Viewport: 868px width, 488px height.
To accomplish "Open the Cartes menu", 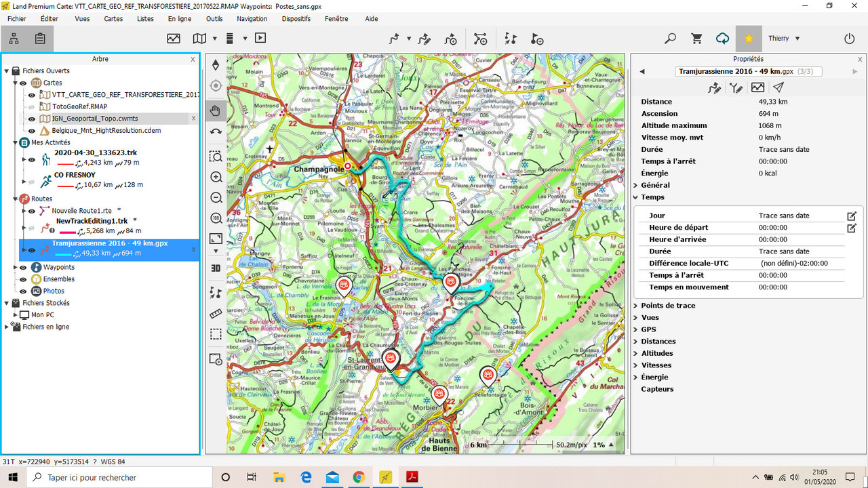I will 113,19.
